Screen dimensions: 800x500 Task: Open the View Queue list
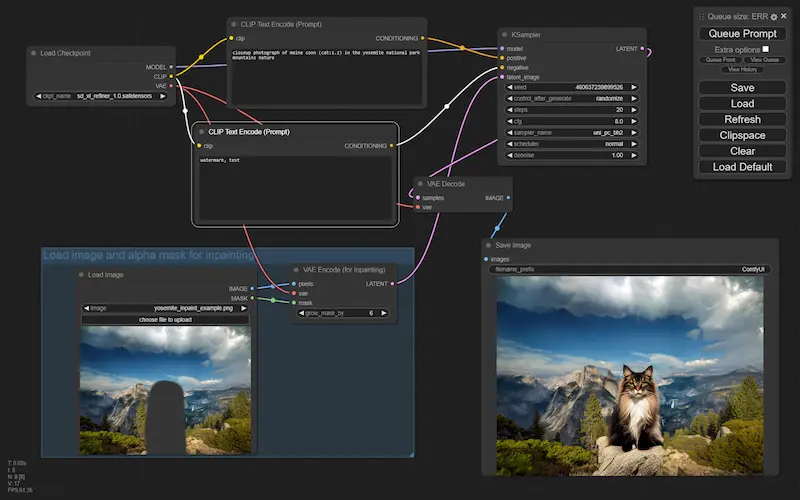[x=764, y=60]
